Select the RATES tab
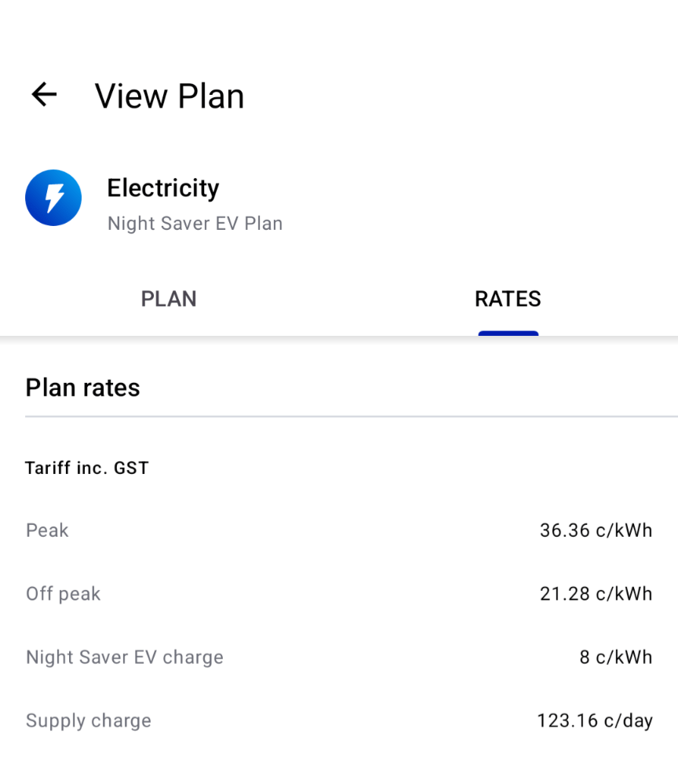Image resolution: width=678 pixels, height=784 pixels. pyautogui.click(x=508, y=299)
